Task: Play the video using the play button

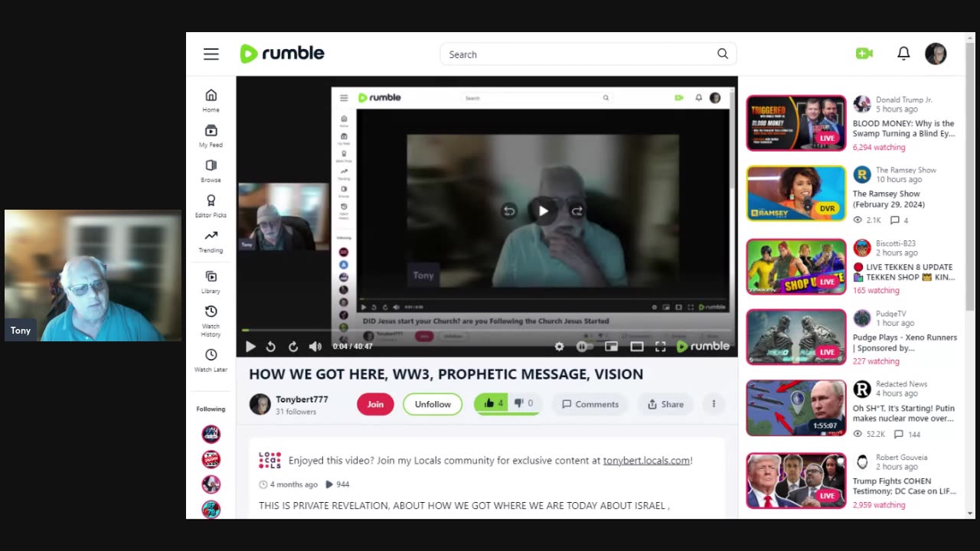Action: [x=250, y=347]
